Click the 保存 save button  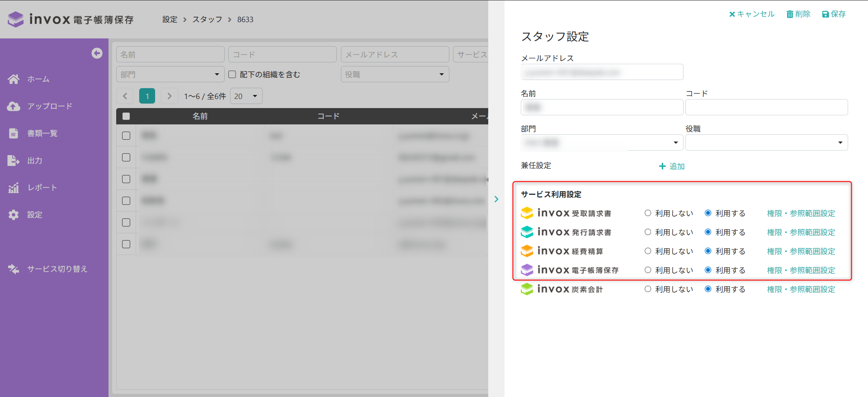coord(834,14)
